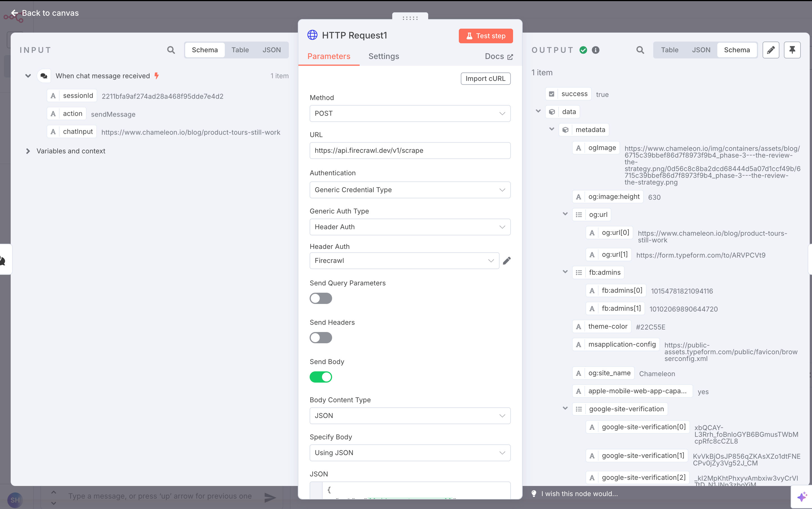Image resolution: width=812 pixels, height=509 pixels.
Task: Switch output view to JSON tab
Action: (x=701, y=50)
